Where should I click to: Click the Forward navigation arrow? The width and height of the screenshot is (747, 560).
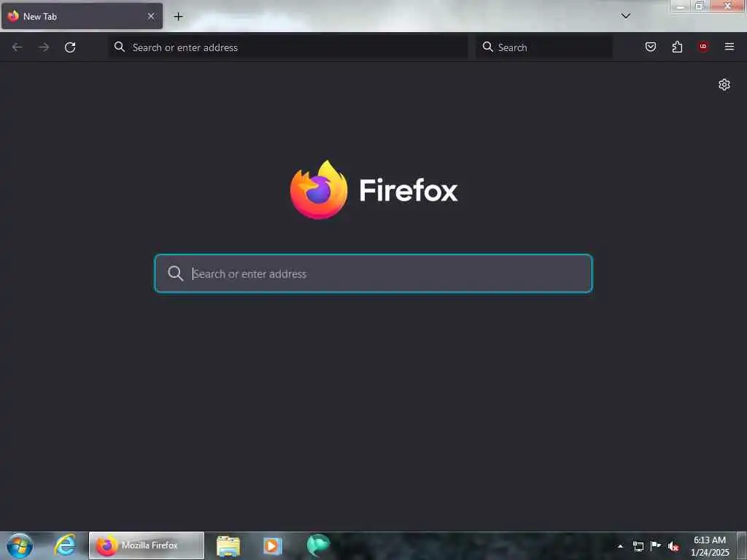(44, 47)
